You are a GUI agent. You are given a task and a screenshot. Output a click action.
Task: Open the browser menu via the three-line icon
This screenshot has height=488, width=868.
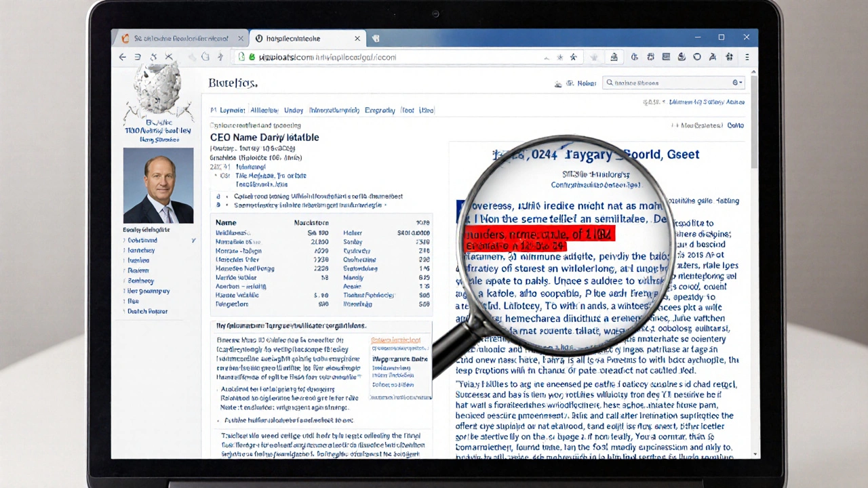pos(747,57)
